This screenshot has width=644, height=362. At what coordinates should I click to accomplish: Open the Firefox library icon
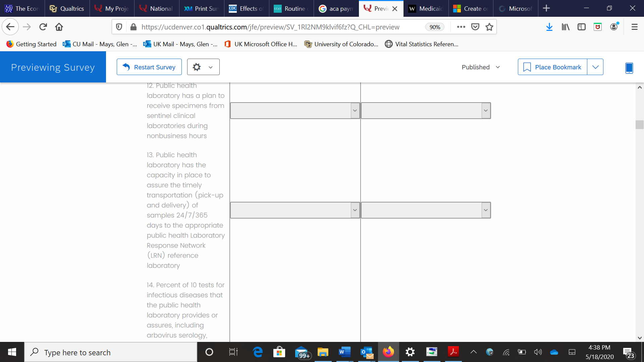[566, 27]
